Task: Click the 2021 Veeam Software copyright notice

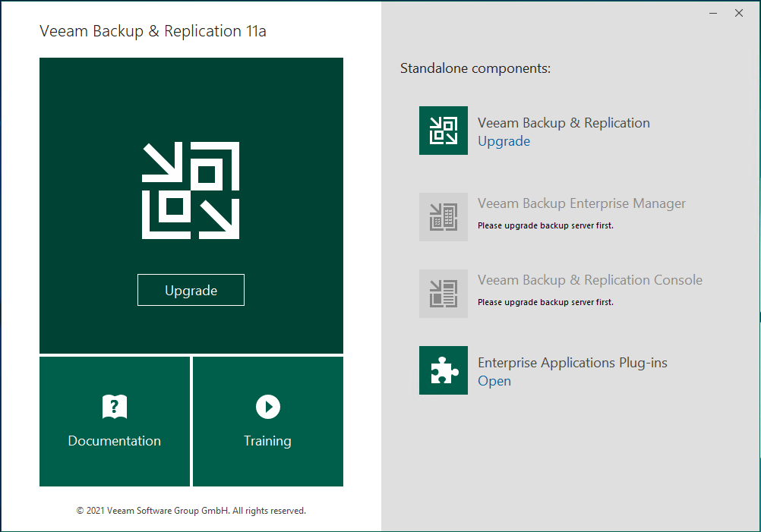Action: [191, 511]
